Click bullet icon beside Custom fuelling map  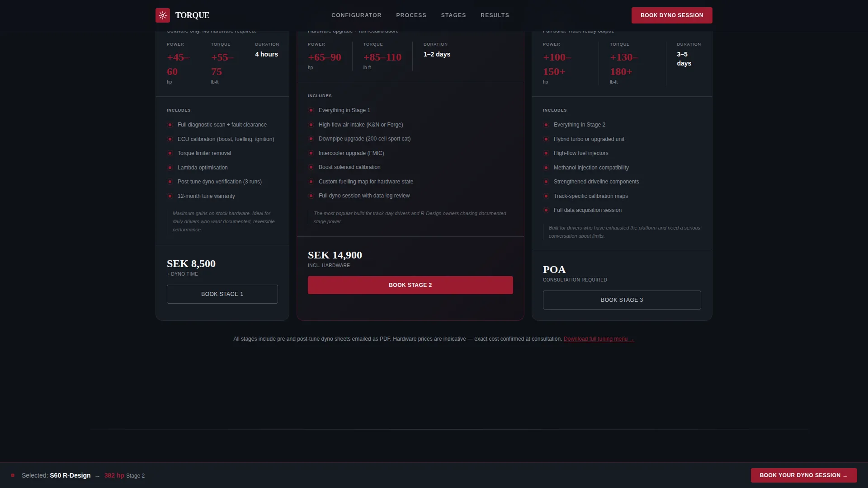(x=311, y=182)
